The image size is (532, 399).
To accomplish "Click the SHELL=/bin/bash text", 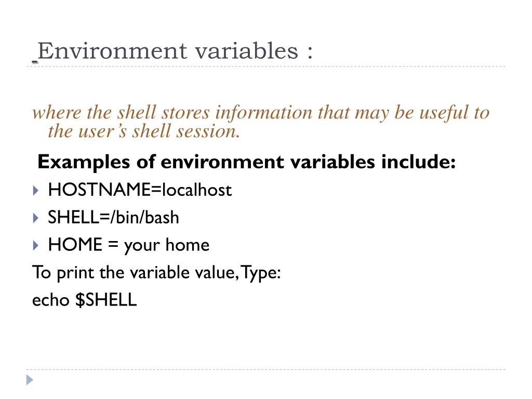I will [113, 217].
